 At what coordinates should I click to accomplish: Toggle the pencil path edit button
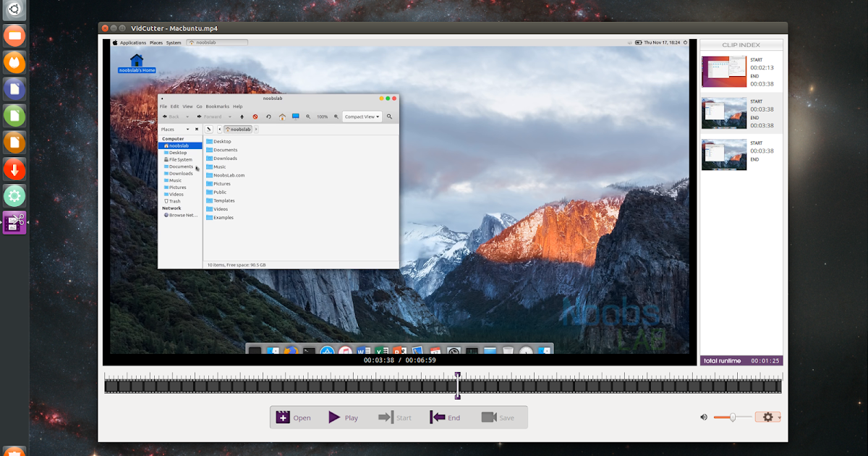(209, 130)
